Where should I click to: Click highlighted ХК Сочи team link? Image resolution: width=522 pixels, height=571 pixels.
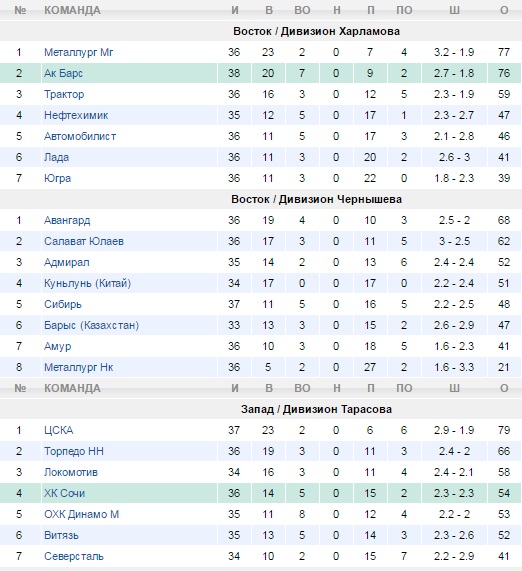[64, 493]
